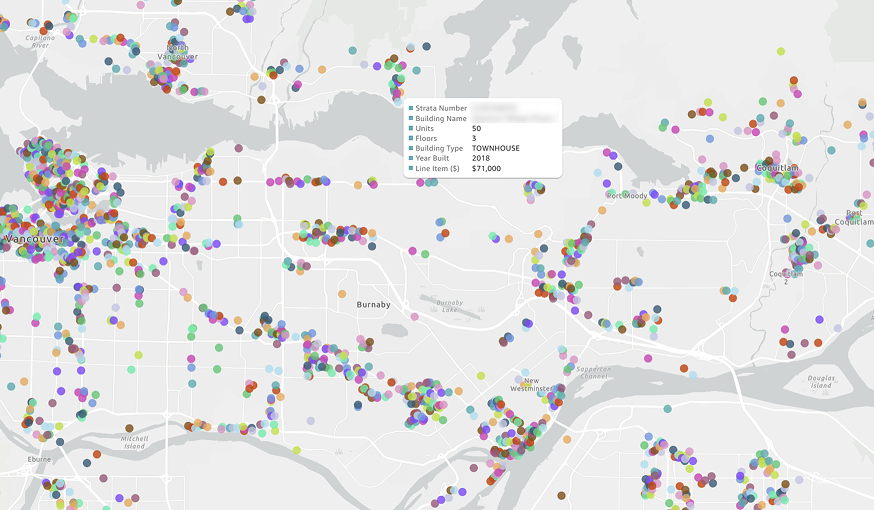Click the North Vancouver map label
Viewport: 875px width, 510px height.
click(x=177, y=52)
